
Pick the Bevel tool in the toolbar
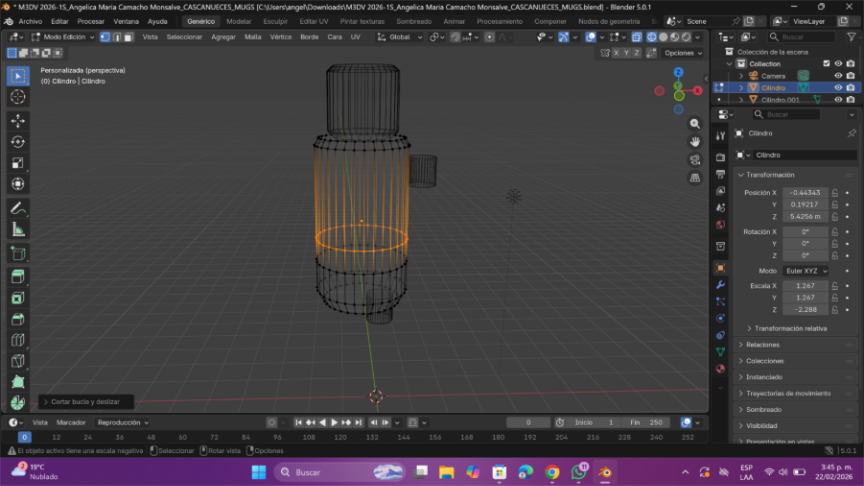click(x=18, y=319)
